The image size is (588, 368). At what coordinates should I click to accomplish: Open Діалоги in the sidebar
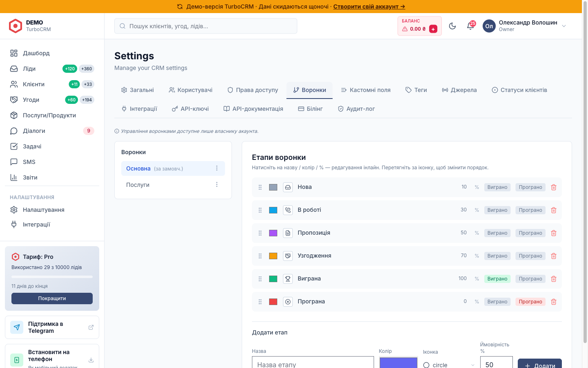52,131
